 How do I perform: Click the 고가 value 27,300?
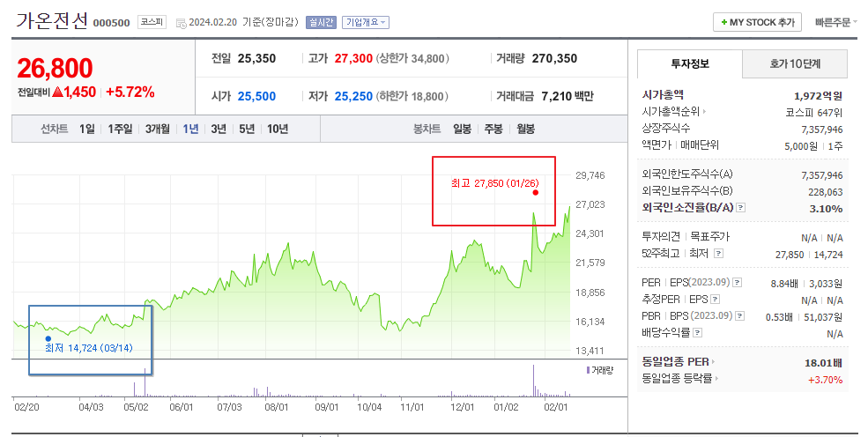click(x=353, y=59)
